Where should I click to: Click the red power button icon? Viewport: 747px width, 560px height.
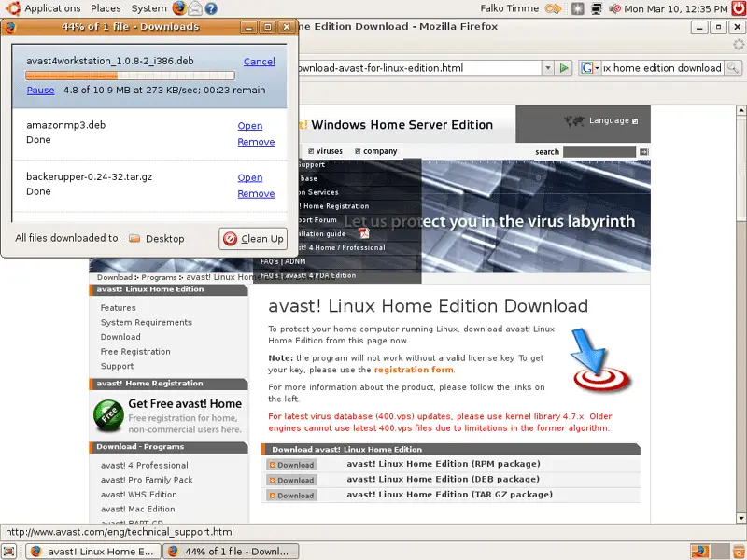739,8
